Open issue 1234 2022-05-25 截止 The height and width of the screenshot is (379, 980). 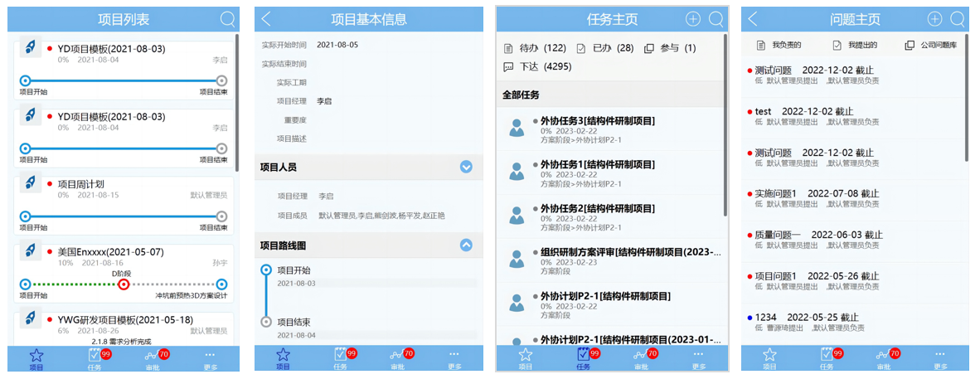click(853, 322)
